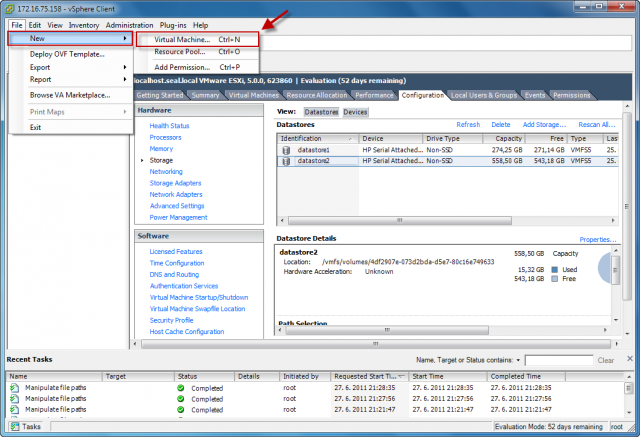The height and width of the screenshot is (437, 640).
Task: Click green Completed status icon of 21:21:47 task
Action: 180,410
